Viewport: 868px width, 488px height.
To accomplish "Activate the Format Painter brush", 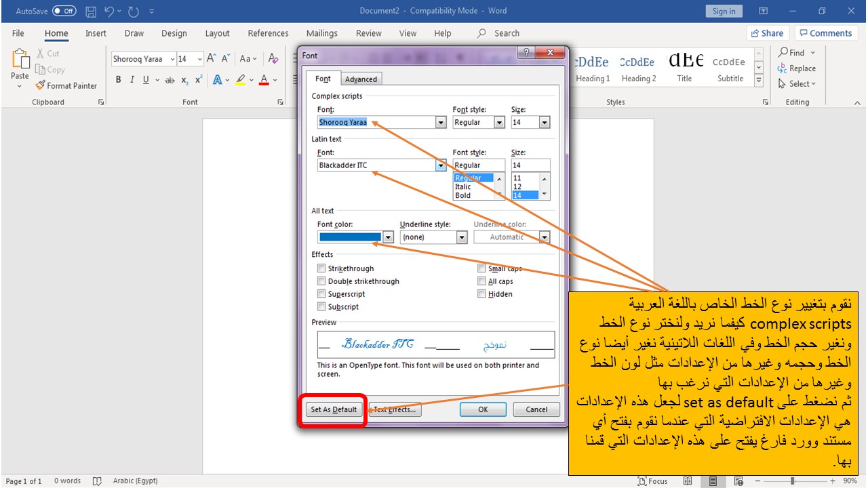I will [x=66, y=85].
